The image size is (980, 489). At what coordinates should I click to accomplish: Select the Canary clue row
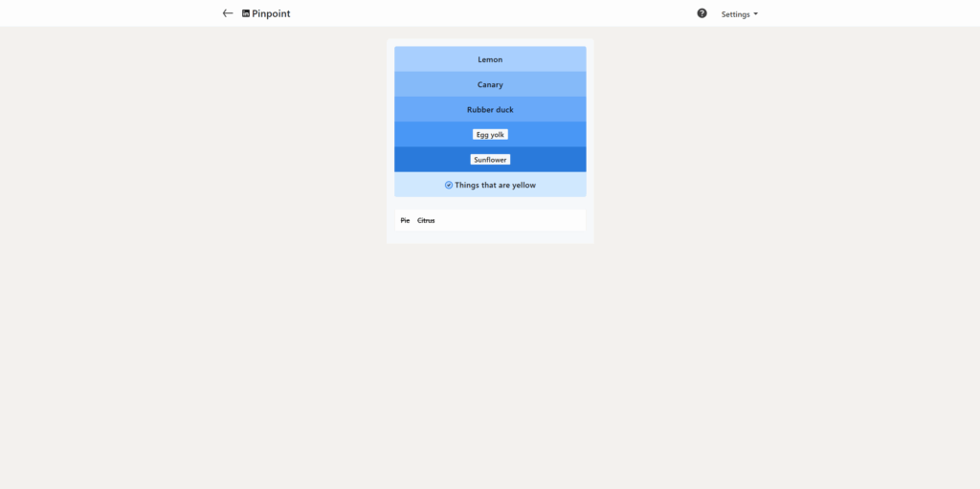pos(490,84)
